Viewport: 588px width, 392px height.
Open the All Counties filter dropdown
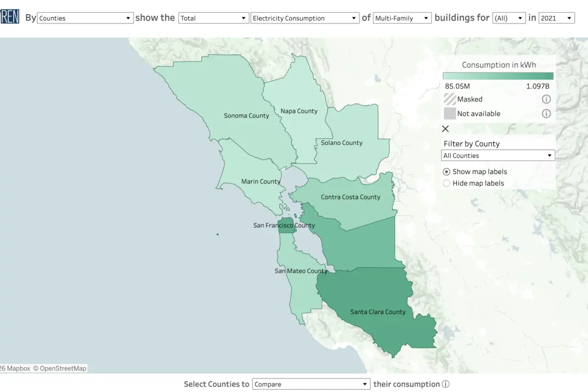[498, 156]
